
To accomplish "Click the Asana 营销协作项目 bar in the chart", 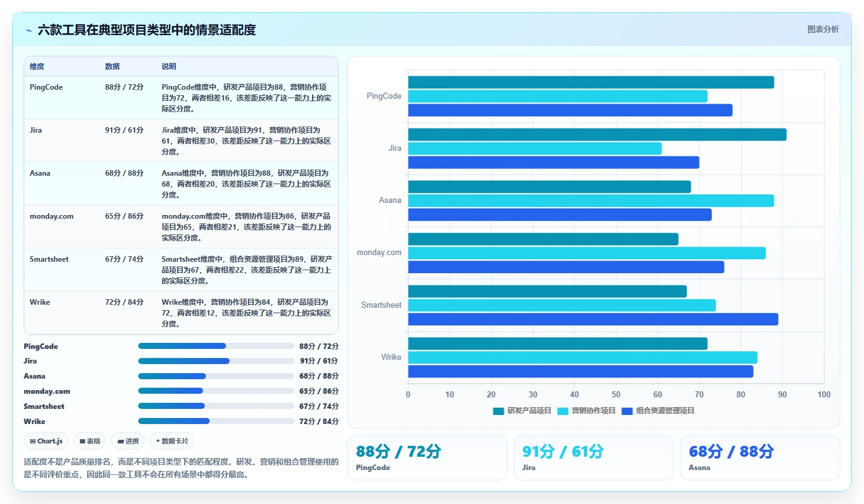I will click(x=591, y=201).
